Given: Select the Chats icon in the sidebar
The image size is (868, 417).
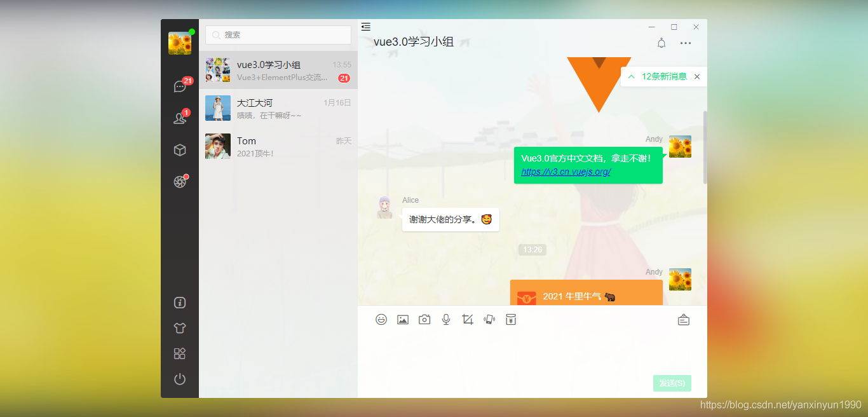Looking at the screenshot, I should 180,85.
